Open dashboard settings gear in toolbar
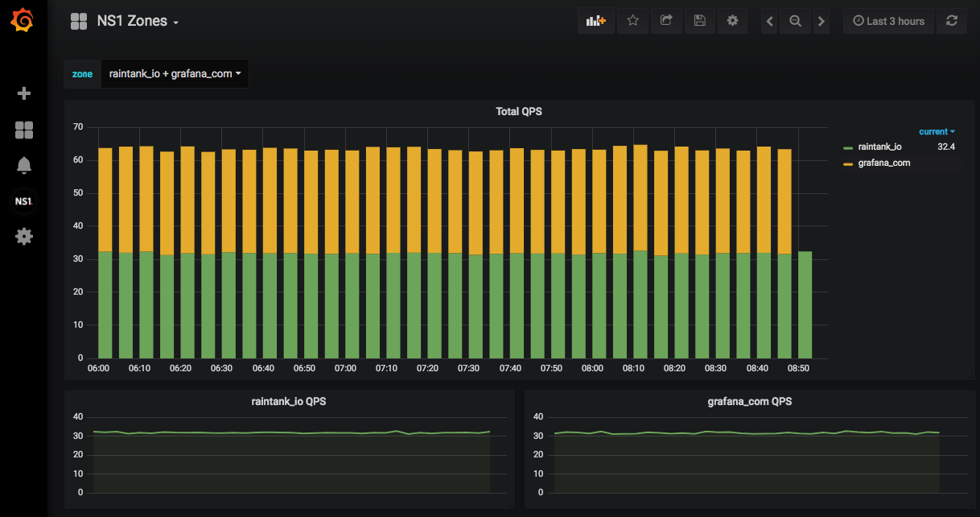Image resolution: width=980 pixels, height=517 pixels. pos(732,21)
